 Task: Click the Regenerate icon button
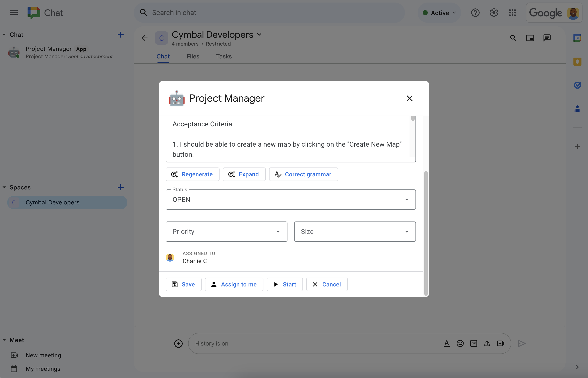174,174
